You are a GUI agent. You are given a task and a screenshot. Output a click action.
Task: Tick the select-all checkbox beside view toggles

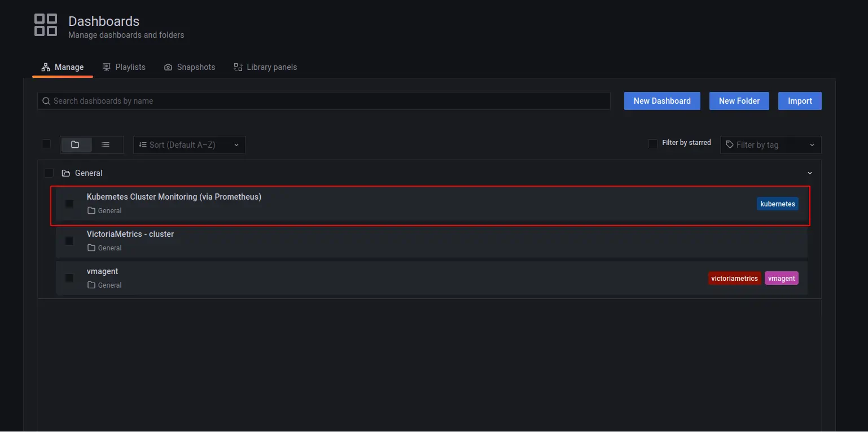[x=46, y=144]
